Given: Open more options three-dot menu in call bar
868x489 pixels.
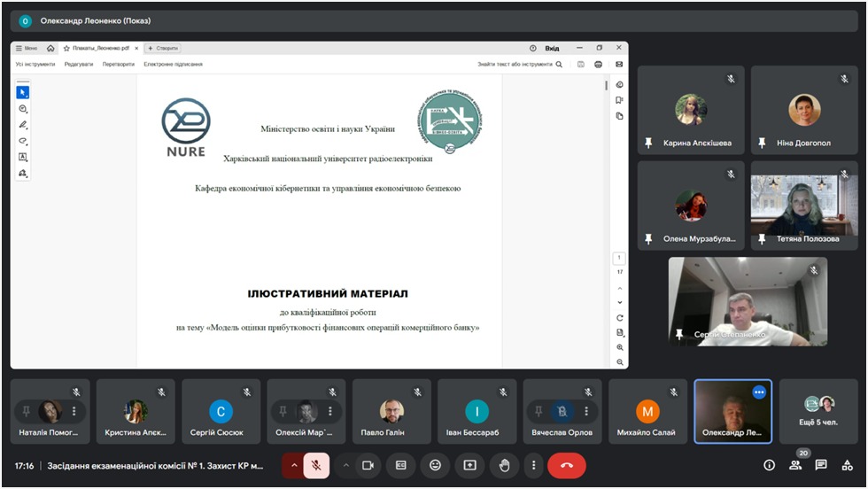Looking at the screenshot, I should pyautogui.click(x=533, y=465).
